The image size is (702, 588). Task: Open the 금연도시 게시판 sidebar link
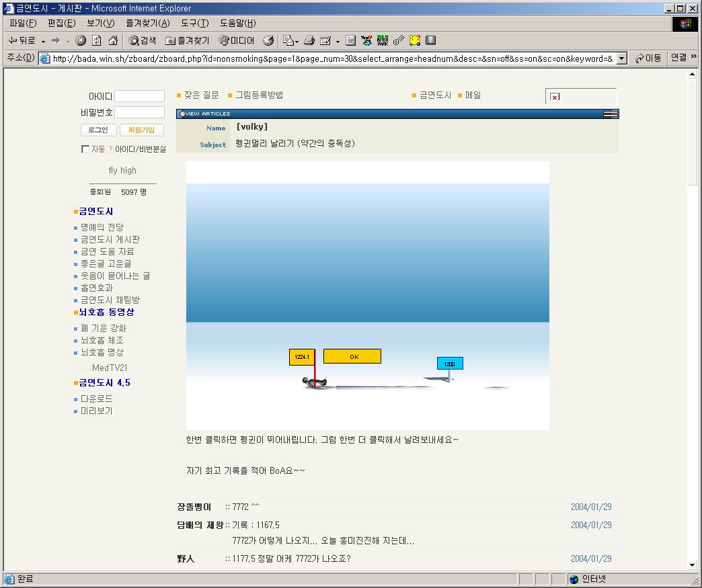pos(110,239)
